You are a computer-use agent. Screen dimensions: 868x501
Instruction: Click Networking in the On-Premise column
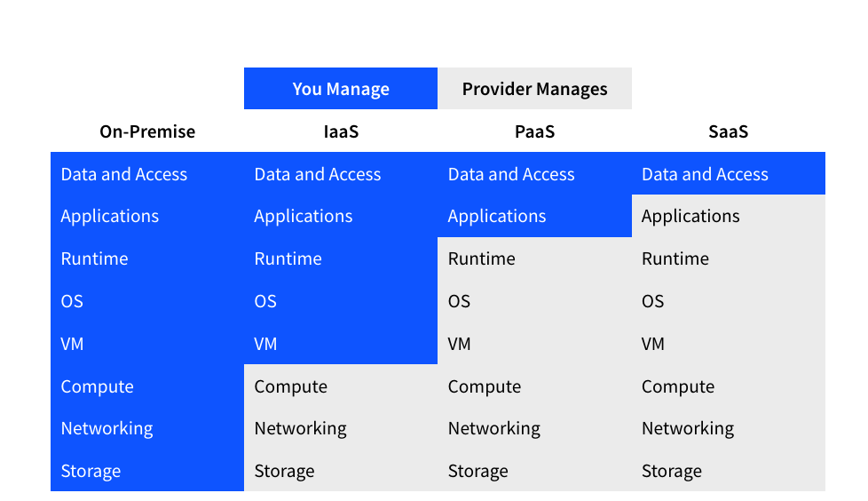point(107,428)
